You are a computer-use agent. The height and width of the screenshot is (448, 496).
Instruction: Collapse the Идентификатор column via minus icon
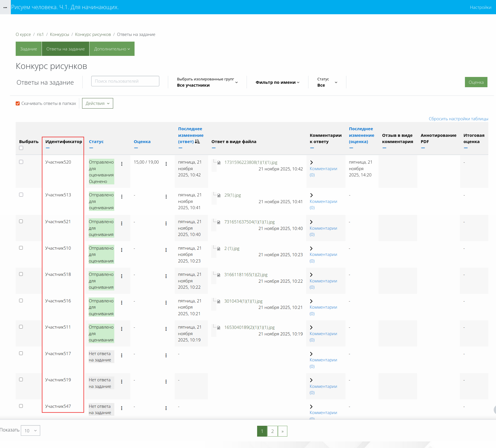[x=48, y=148]
